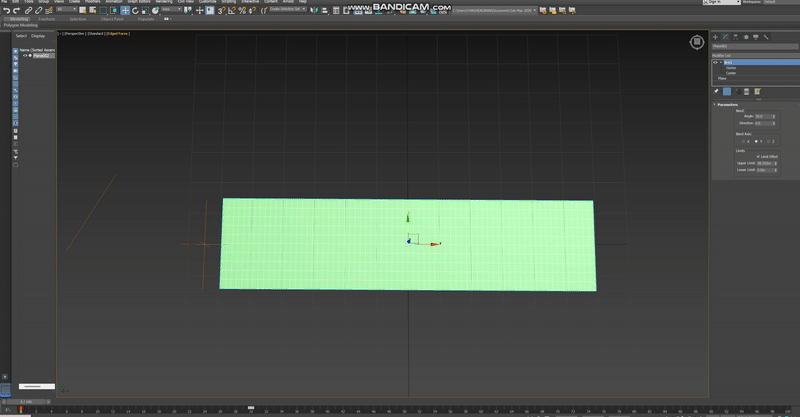
Task: Open the Scene Explorer Display menu
Action: [x=38, y=36]
